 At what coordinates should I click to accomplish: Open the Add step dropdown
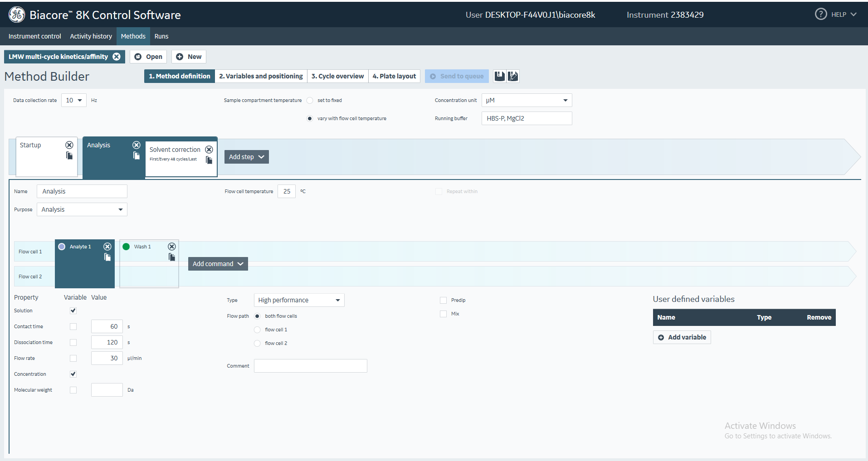(246, 157)
